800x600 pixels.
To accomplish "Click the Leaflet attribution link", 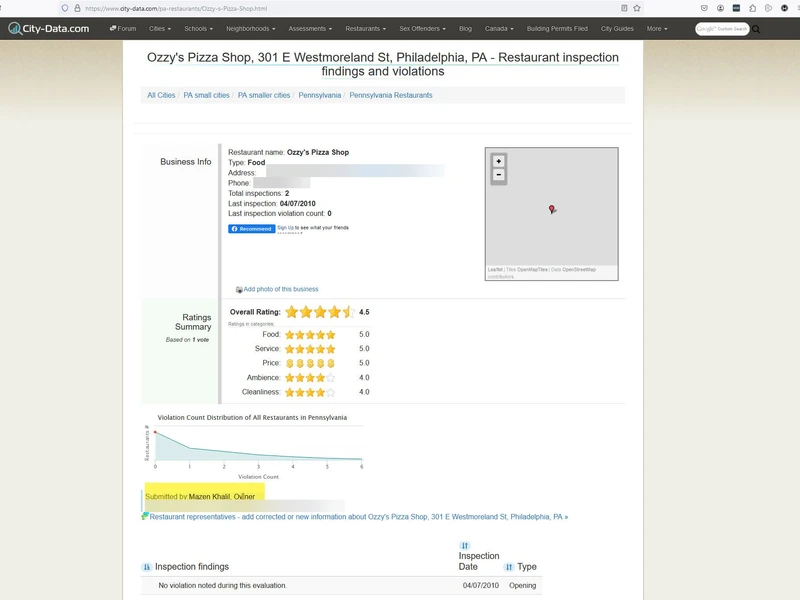I will click(495, 269).
